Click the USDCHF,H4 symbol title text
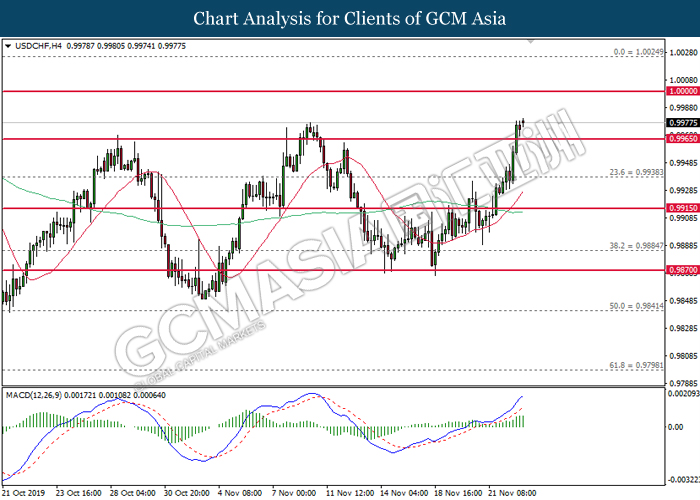700x500 pixels. point(38,46)
